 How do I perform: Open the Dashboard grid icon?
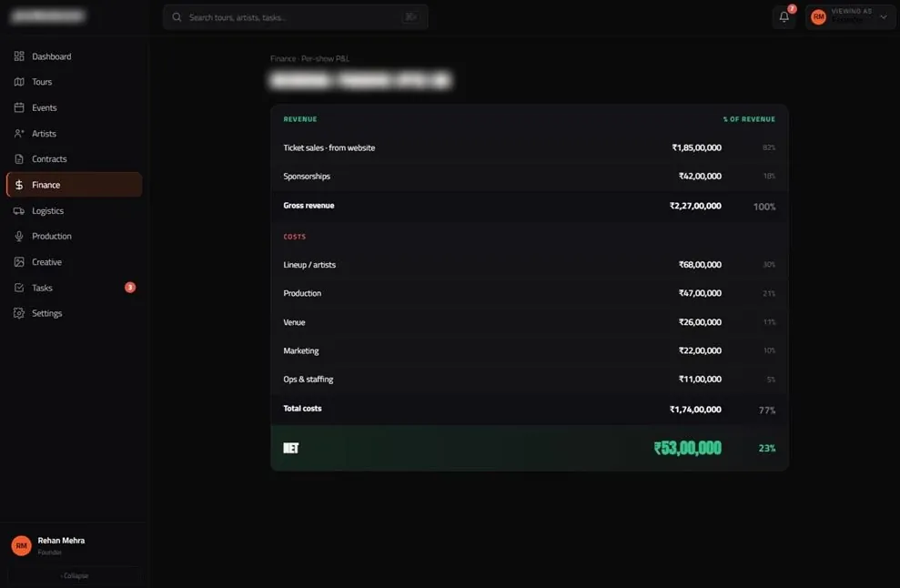point(19,56)
